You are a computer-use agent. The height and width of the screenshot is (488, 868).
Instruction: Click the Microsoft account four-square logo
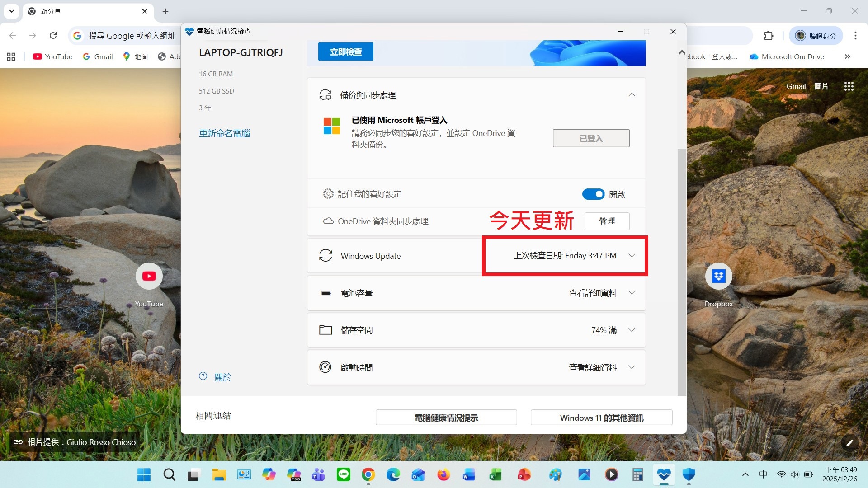(x=332, y=127)
